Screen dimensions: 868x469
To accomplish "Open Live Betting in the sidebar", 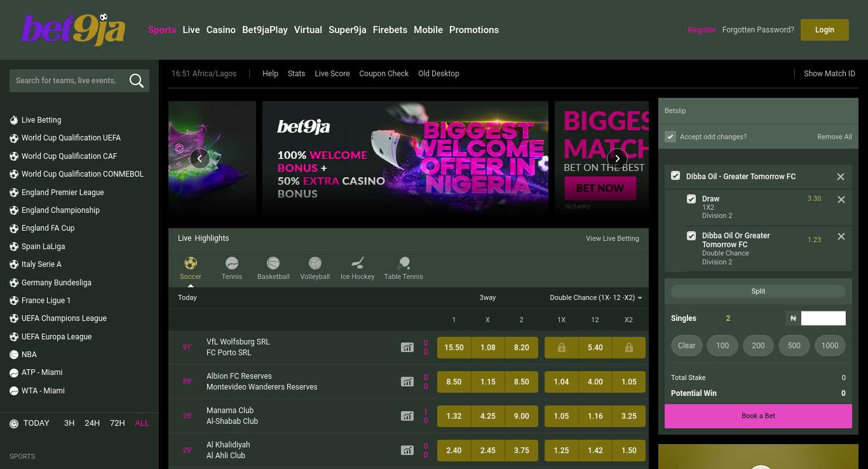I will 41,120.
